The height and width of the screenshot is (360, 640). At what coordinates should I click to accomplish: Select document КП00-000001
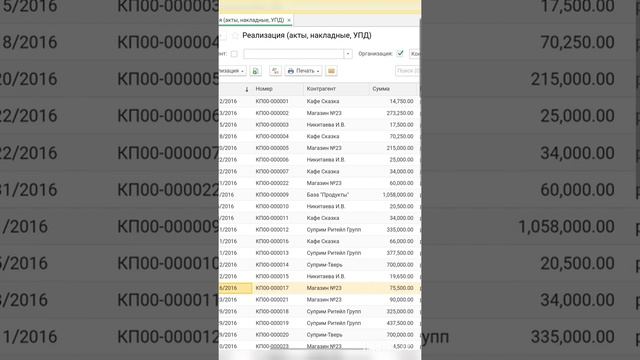[272, 101]
